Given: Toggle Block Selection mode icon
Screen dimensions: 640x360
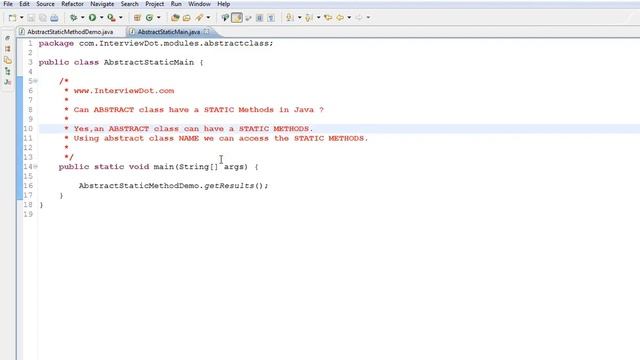Looking at the screenshot, I should click(x=260, y=18).
